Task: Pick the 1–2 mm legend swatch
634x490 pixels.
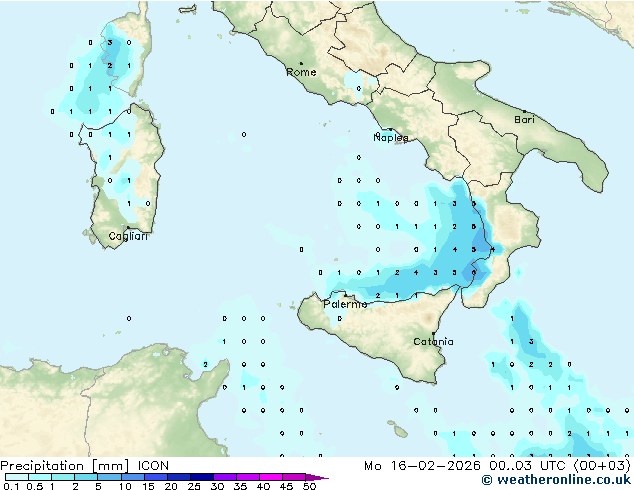Action: pyautogui.click(x=63, y=477)
